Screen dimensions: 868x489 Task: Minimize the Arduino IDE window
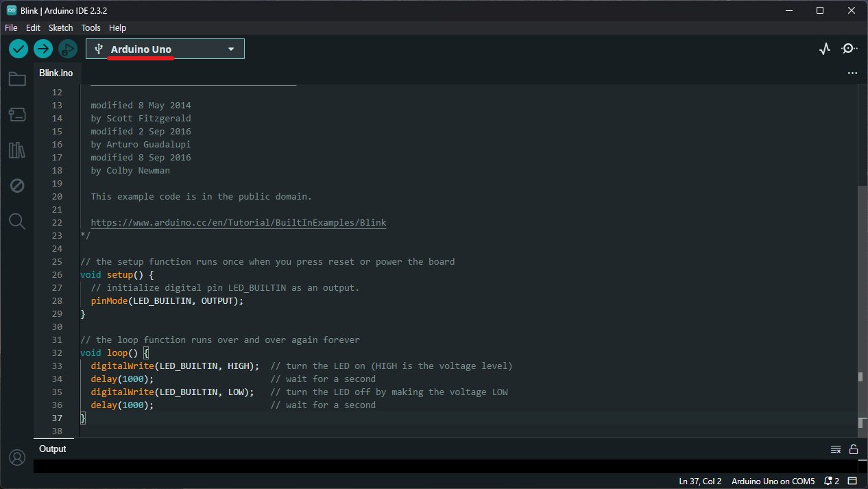click(x=788, y=10)
